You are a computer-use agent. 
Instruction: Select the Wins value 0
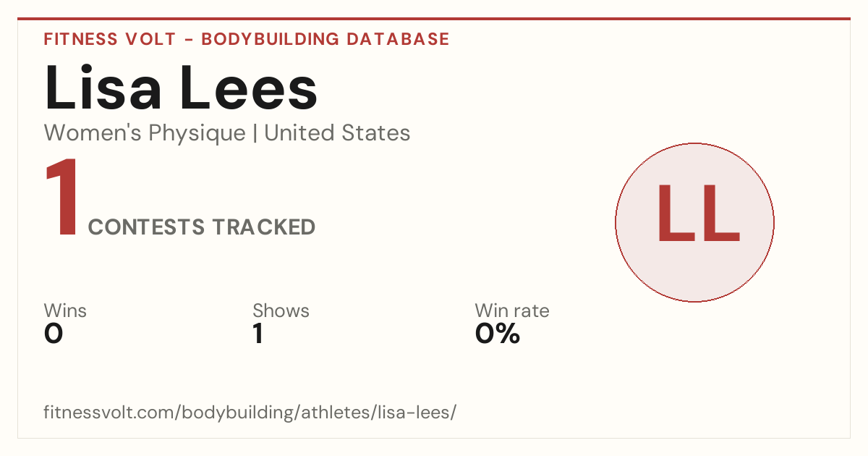coord(54,334)
